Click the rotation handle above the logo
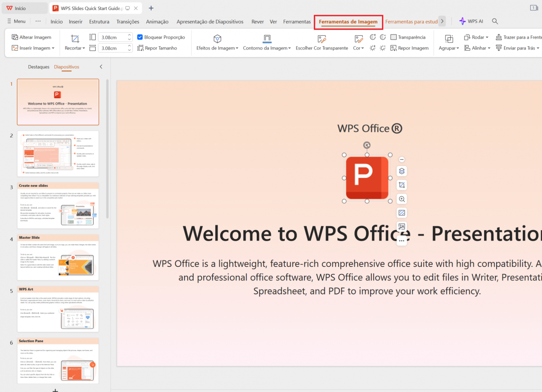542x392 pixels. point(367,145)
